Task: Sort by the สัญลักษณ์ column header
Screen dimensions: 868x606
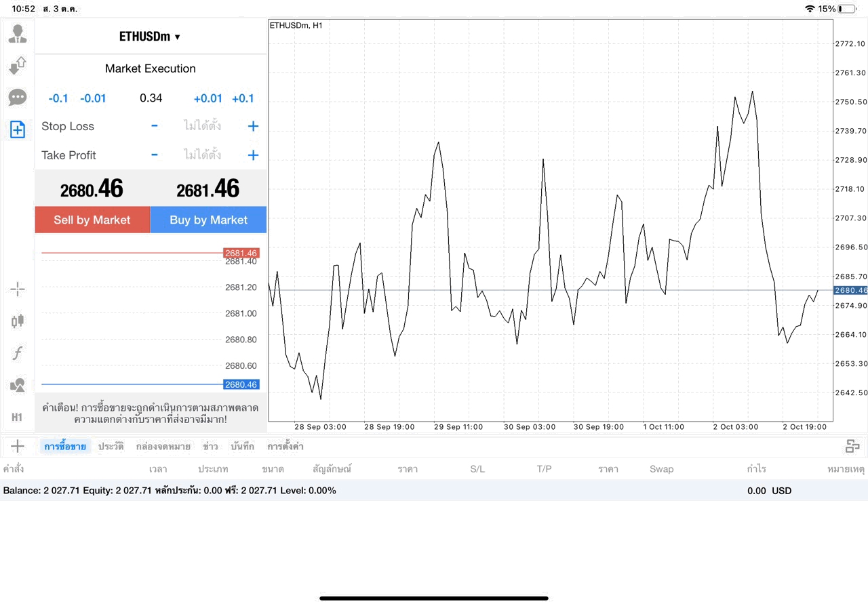Action: (x=332, y=469)
